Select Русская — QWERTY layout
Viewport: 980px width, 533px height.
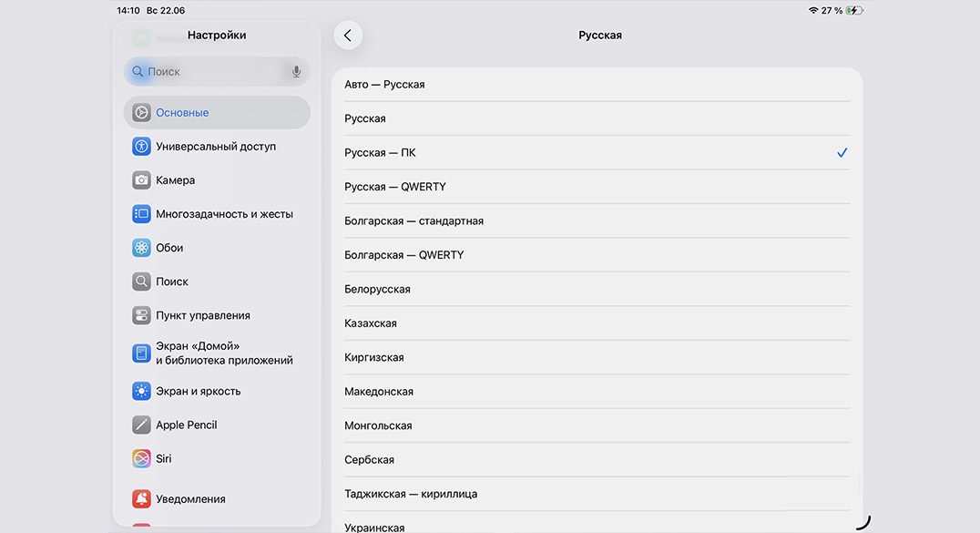[x=596, y=187]
